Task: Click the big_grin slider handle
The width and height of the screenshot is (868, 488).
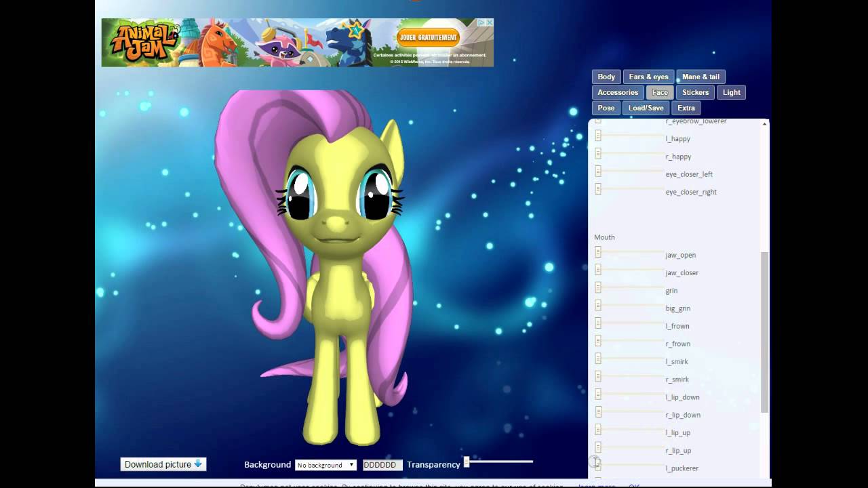Action: pyautogui.click(x=598, y=305)
